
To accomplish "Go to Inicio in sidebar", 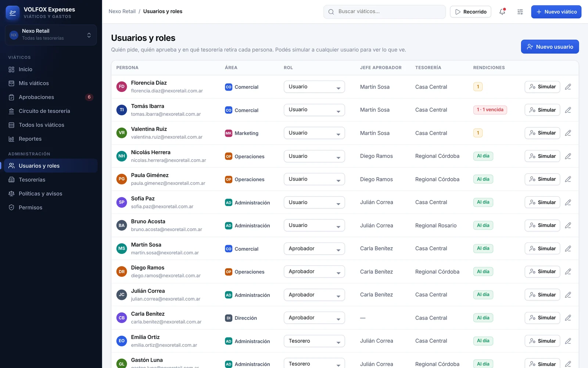I will pyautogui.click(x=51, y=69).
